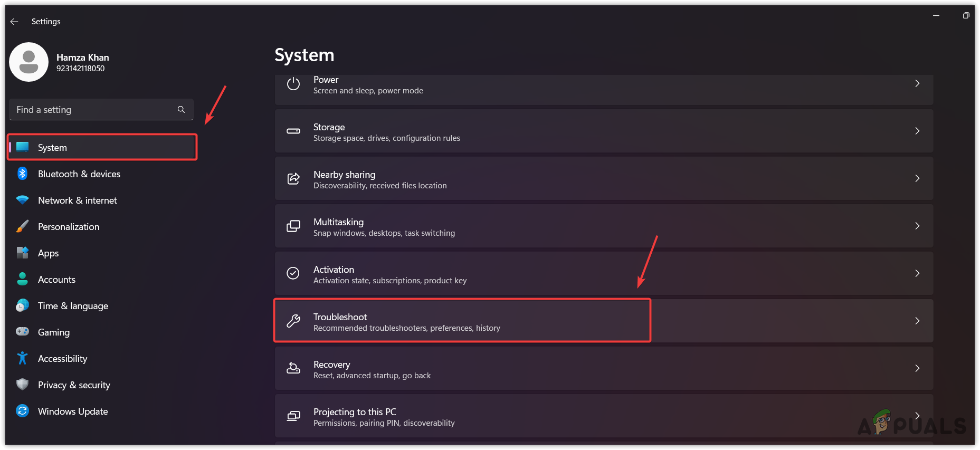Open Apps in the sidebar
The image size is (980, 450).
pos(48,253)
